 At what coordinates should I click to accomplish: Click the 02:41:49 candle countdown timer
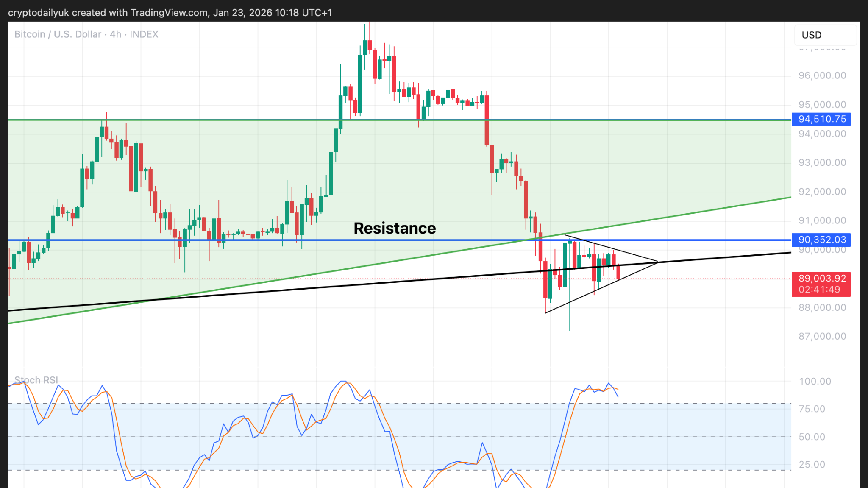tap(819, 290)
